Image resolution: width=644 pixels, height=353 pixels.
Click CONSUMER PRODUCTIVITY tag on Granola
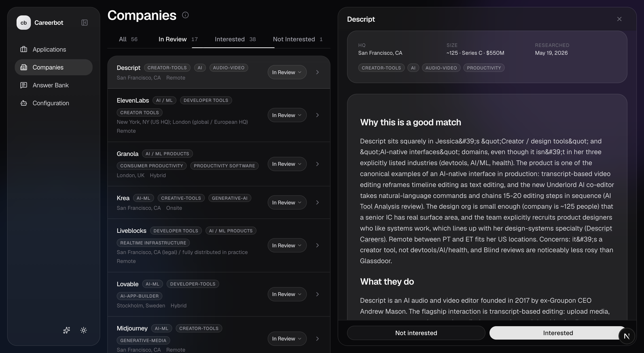(x=152, y=166)
